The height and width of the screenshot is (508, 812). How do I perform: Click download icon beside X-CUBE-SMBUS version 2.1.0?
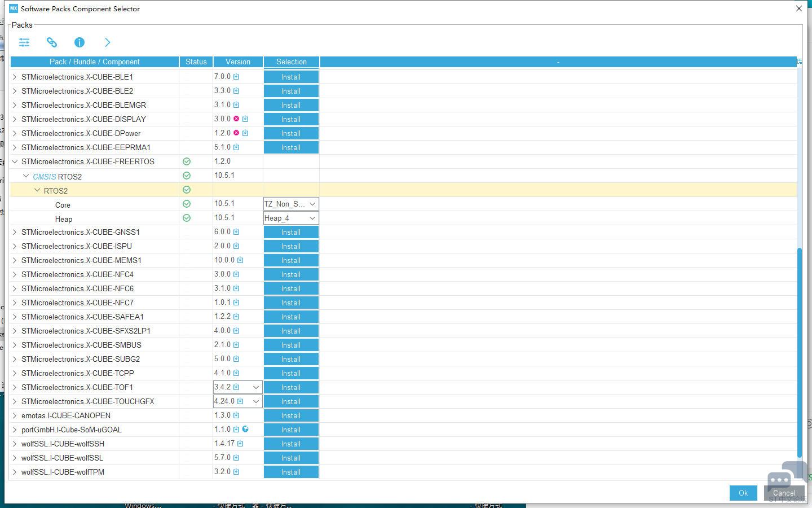[236, 345]
